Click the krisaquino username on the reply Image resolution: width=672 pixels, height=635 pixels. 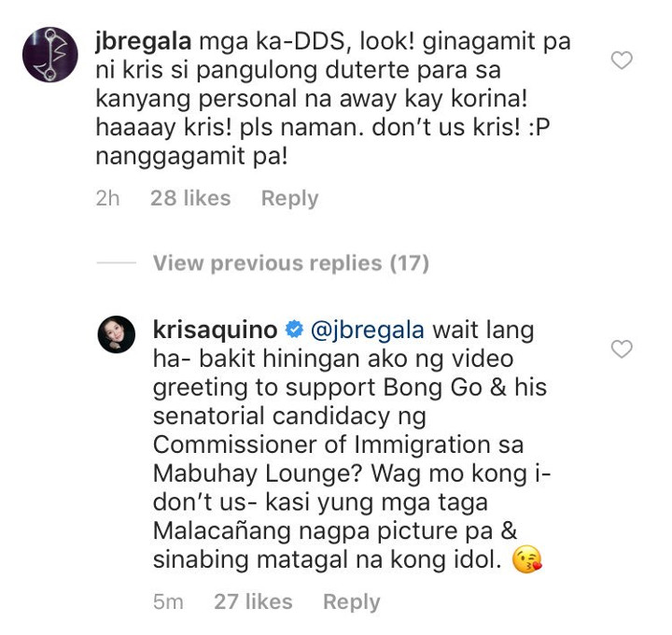[x=216, y=331]
